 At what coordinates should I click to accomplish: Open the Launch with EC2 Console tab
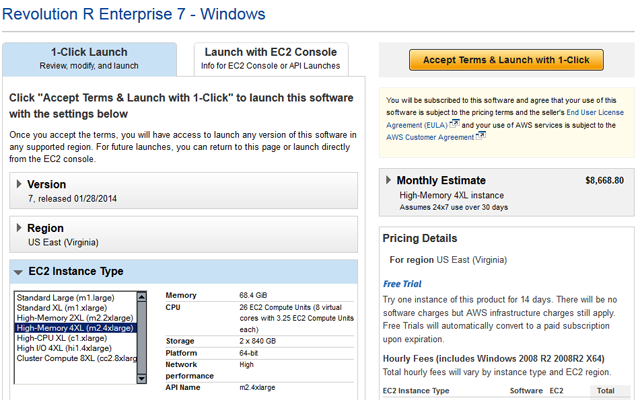coord(271,59)
